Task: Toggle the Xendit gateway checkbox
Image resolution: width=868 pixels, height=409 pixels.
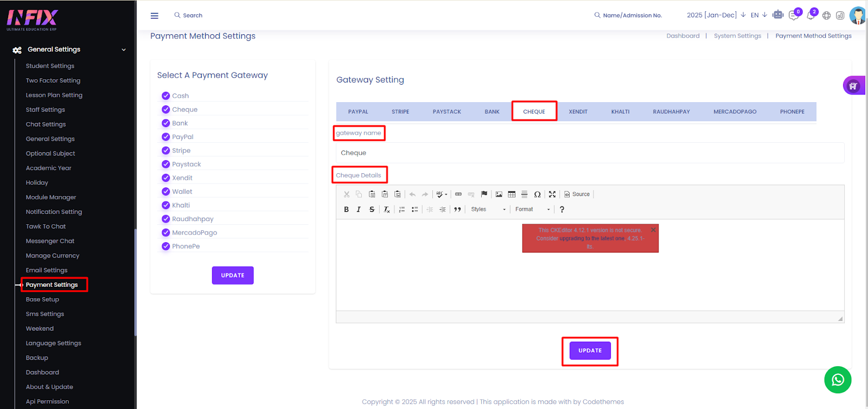Action: click(x=166, y=178)
